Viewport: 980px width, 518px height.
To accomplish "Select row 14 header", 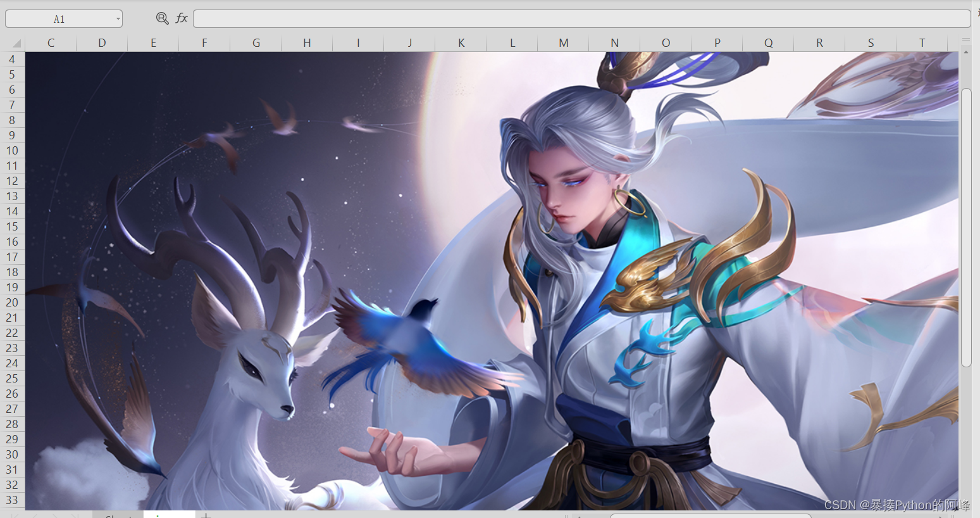I will [x=12, y=212].
